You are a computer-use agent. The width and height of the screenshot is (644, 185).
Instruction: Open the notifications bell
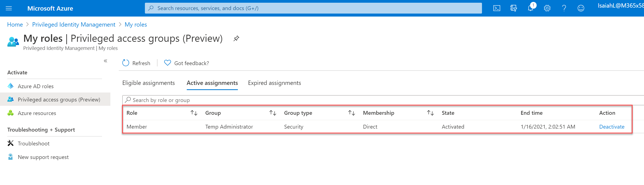pyautogui.click(x=531, y=8)
